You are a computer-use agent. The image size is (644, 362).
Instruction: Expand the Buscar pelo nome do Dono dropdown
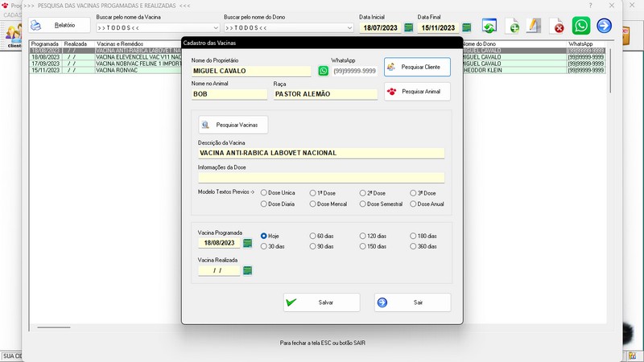[x=349, y=27]
